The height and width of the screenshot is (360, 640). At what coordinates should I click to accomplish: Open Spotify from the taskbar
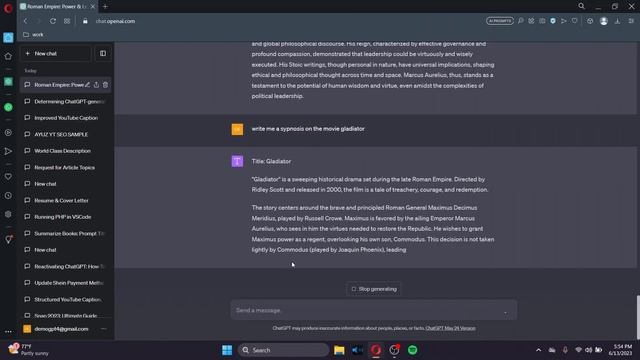[412, 350]
